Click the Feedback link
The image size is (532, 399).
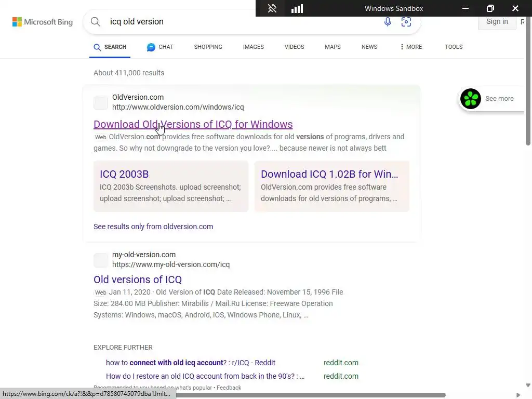229,388
